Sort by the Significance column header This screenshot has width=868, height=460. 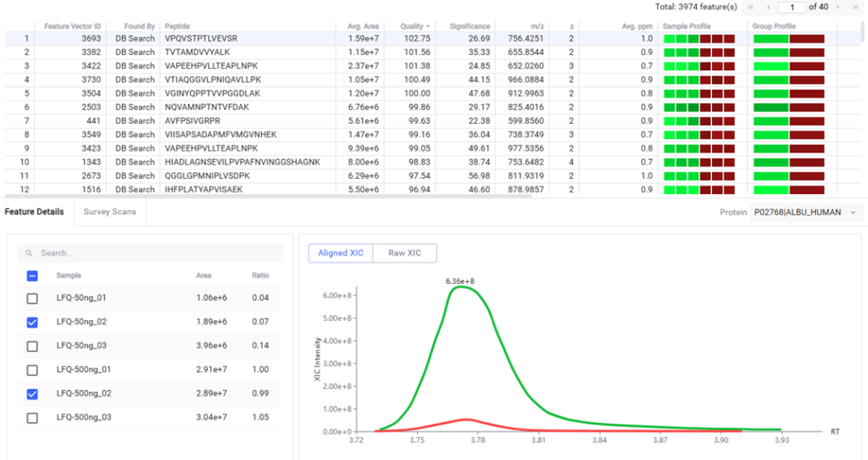point(470,26)
